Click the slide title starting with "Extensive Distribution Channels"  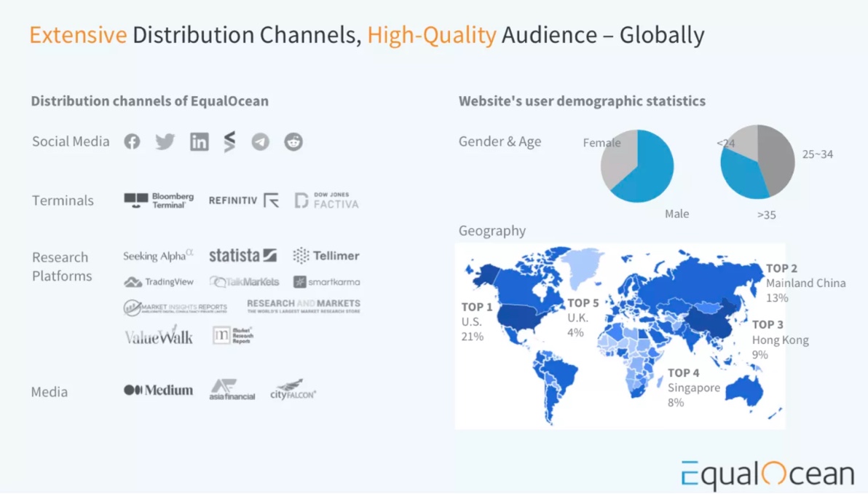[366, 35]
